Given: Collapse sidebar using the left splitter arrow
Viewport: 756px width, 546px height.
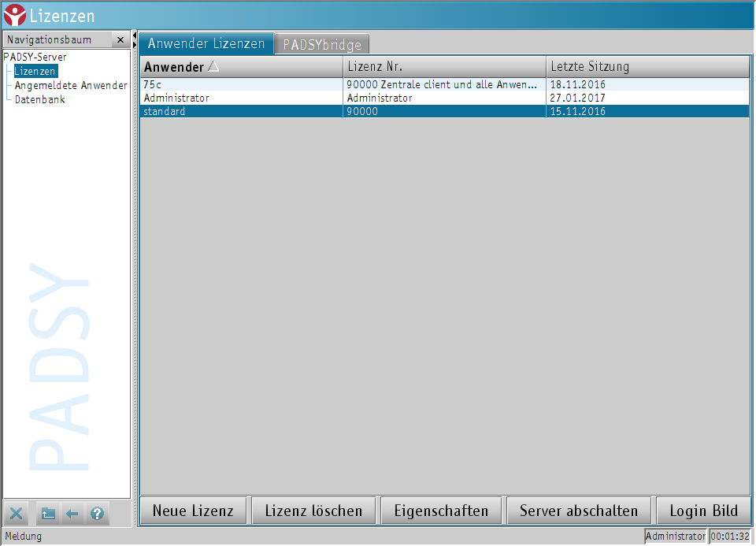Looking at the screenshot, I should [x=135, y=35].
